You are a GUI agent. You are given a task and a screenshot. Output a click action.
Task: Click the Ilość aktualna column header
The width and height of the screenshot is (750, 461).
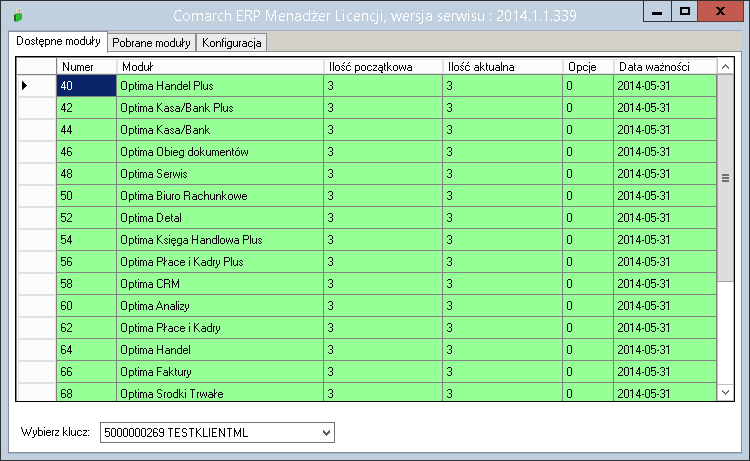(503, 66)
